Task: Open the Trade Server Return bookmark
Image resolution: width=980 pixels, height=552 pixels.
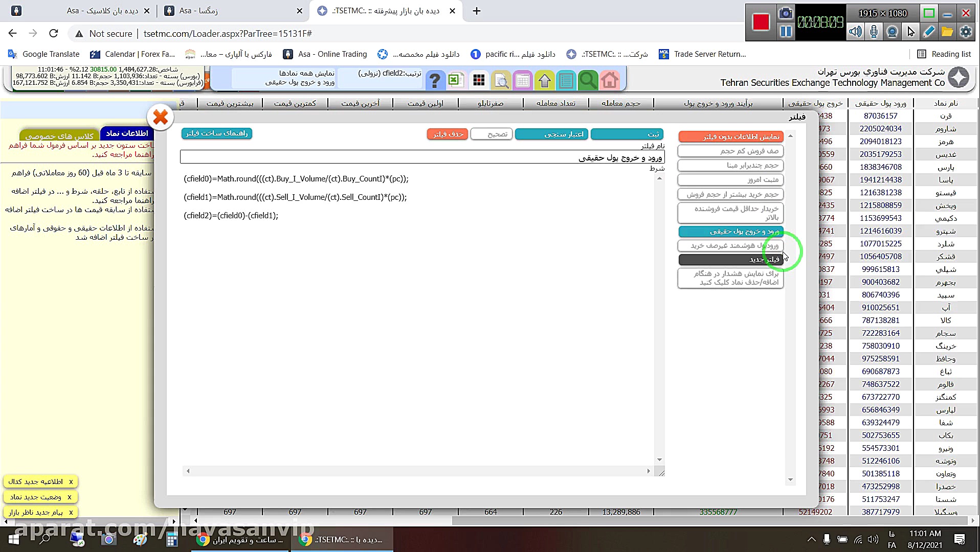Action: click(x=703, y=54)
